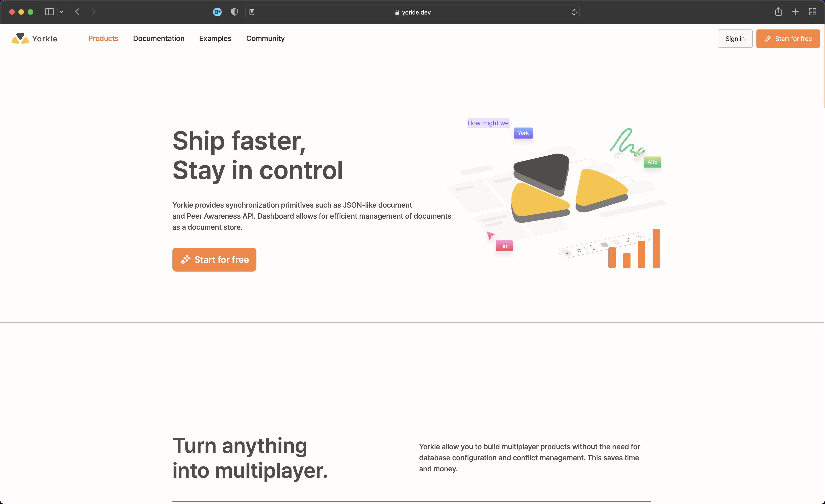
Task: Click the Reader View icon in toolbar
Action: [x=252, y=12]
